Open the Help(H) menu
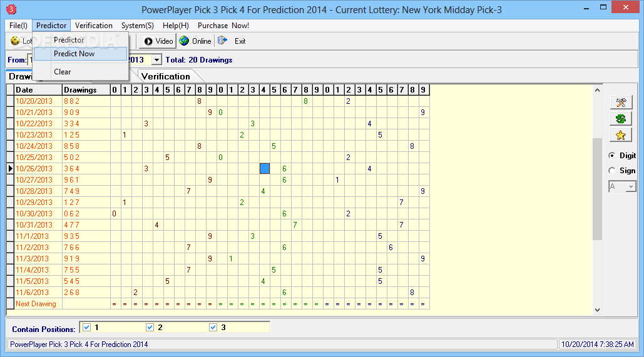 point(176,26)
